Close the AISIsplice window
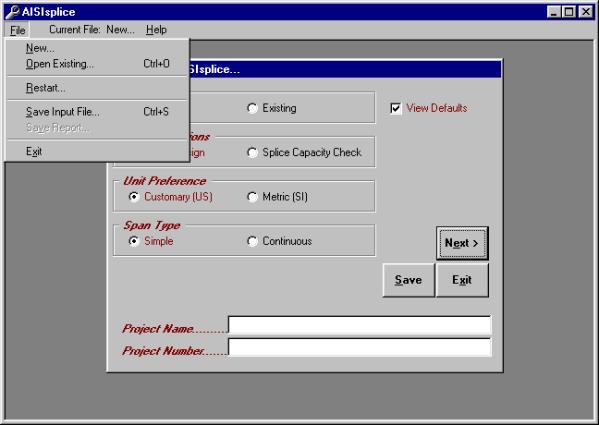This screenshot has width=599, height=425. [x=585, y=12]
